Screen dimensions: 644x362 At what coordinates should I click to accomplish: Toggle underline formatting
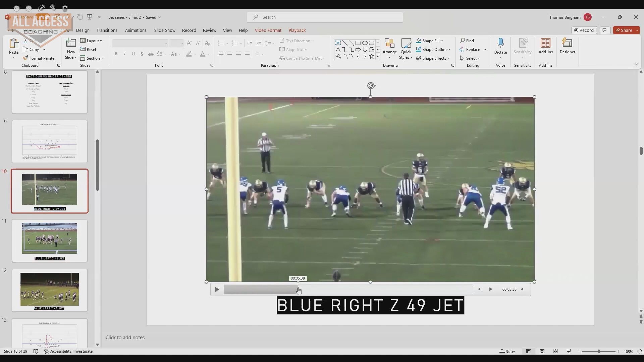133,54
